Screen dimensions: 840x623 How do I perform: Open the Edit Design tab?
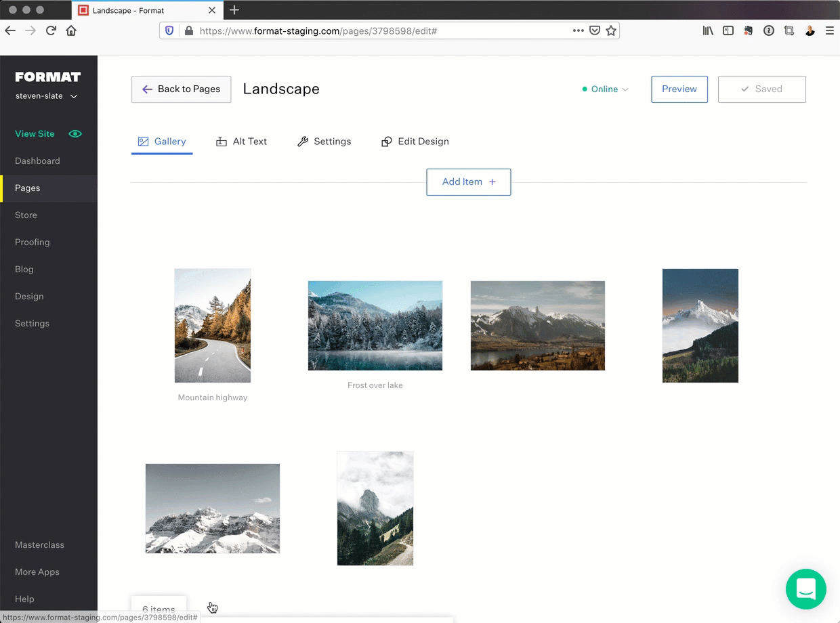(415, 142)
